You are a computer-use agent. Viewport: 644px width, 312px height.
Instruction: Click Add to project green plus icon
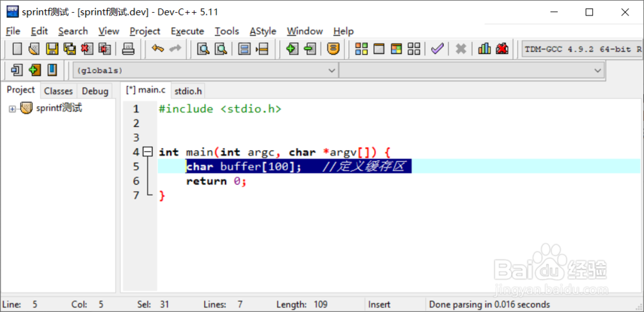coord(292,50)
